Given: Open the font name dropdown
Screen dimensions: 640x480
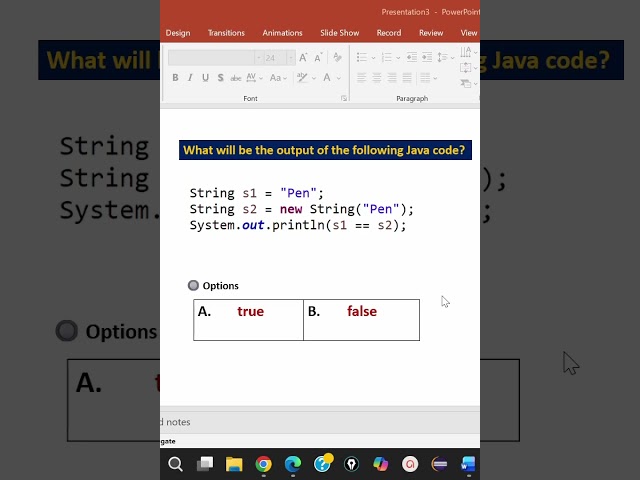Looking at the screenshot, I should click(x=258, y=58).
